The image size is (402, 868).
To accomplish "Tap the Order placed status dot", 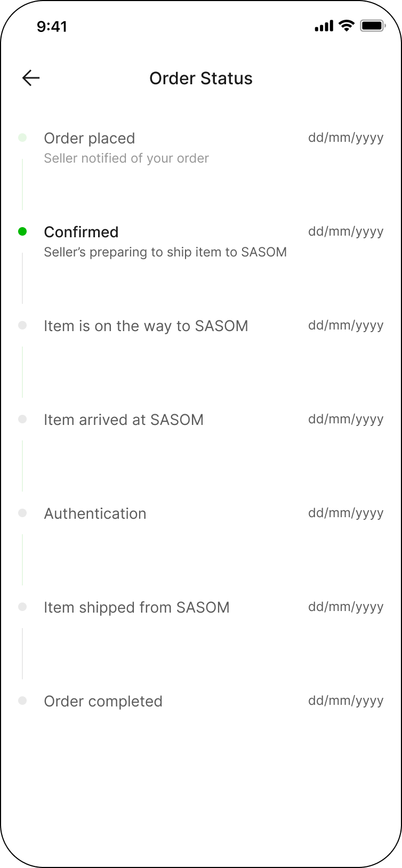I will click(22, 138).
